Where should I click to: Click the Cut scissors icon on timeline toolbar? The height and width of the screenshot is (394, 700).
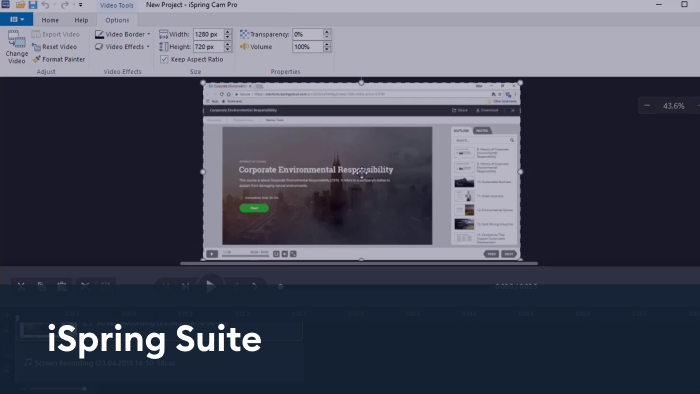pyautogui.click(x=21, y=286)
